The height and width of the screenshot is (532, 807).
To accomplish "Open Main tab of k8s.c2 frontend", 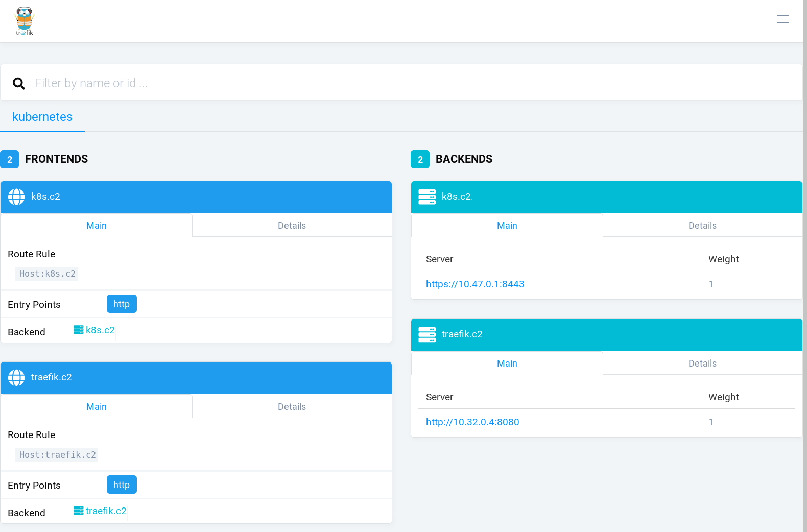I will (x=97, y=225).
